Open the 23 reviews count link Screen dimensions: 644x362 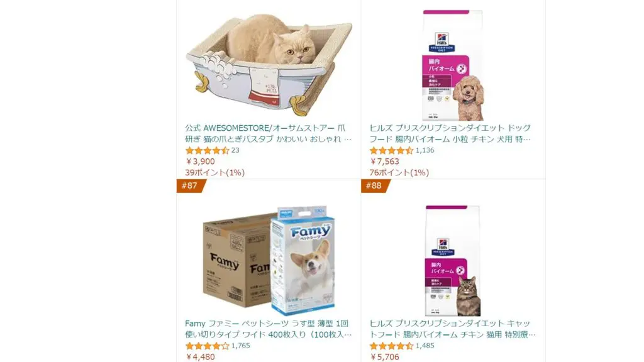click(235, 150)
